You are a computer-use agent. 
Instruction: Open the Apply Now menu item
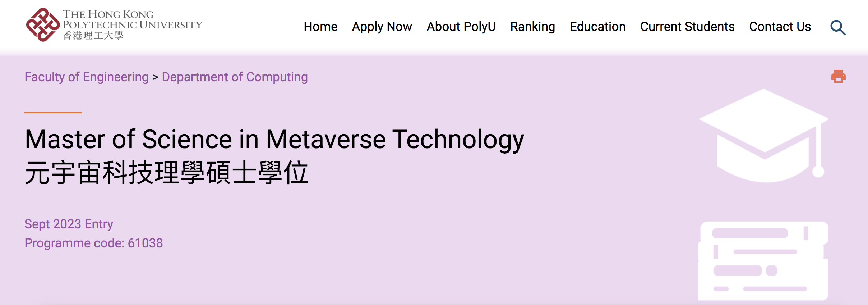[382, 27]
